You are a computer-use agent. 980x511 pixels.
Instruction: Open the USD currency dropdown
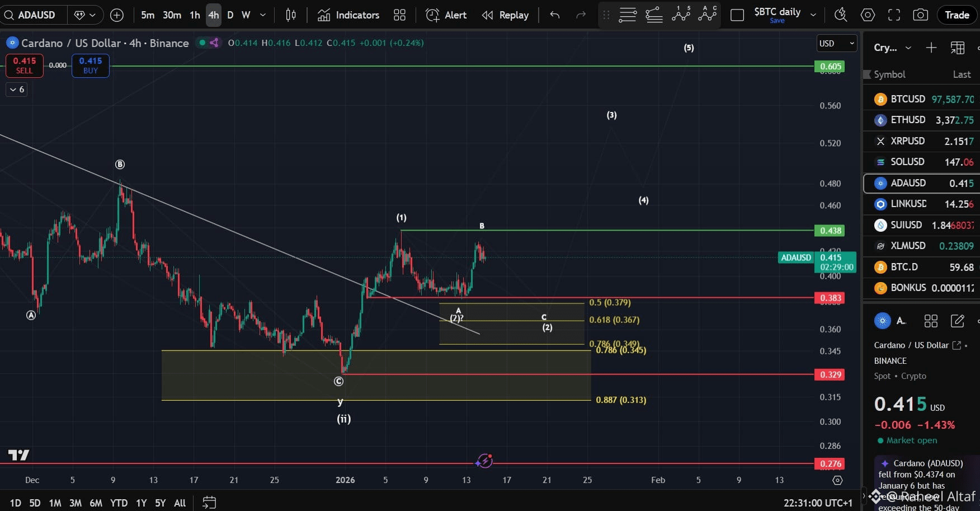coord(836,43)
